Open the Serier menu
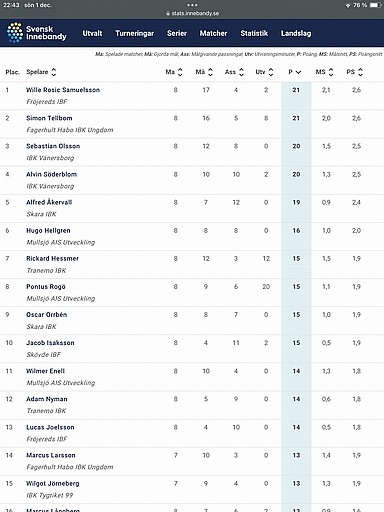This screenshot has height=512, width=384. pos(177,33)
